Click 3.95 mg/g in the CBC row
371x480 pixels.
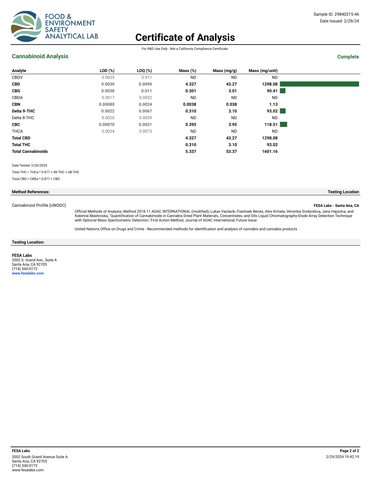[233, 124]
